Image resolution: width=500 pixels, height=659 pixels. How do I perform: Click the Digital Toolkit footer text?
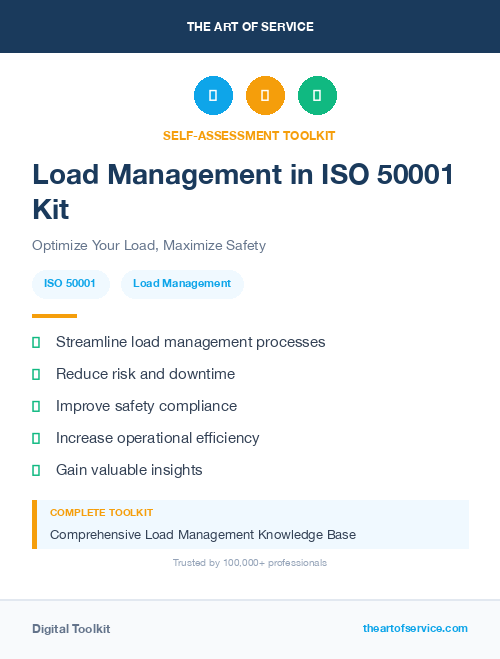71,629
